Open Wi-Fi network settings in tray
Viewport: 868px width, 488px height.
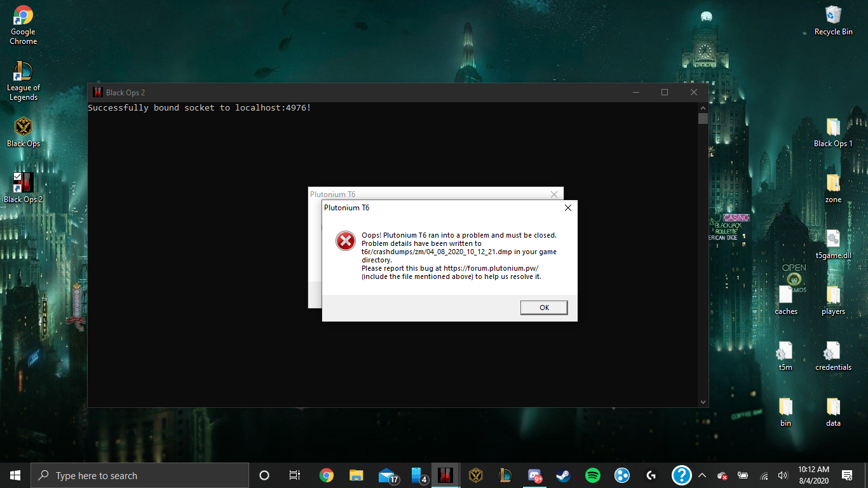pyautogui.click(x=764, y=475)
